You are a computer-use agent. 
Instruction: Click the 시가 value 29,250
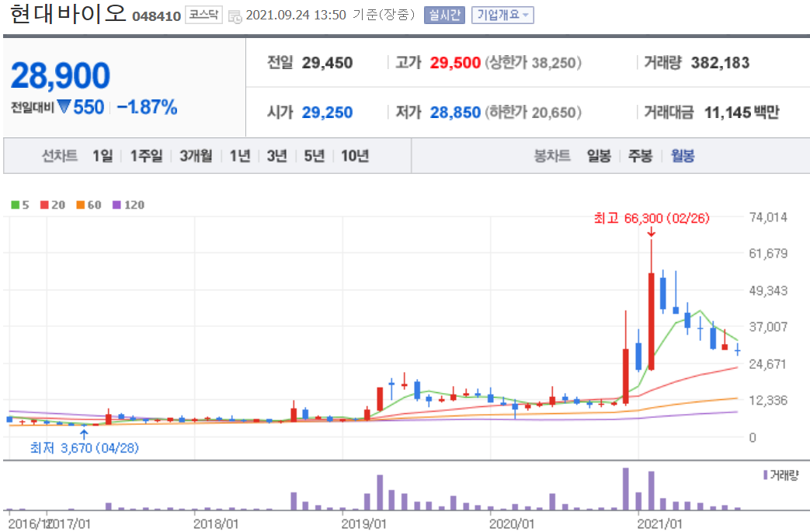click(327, 112)
